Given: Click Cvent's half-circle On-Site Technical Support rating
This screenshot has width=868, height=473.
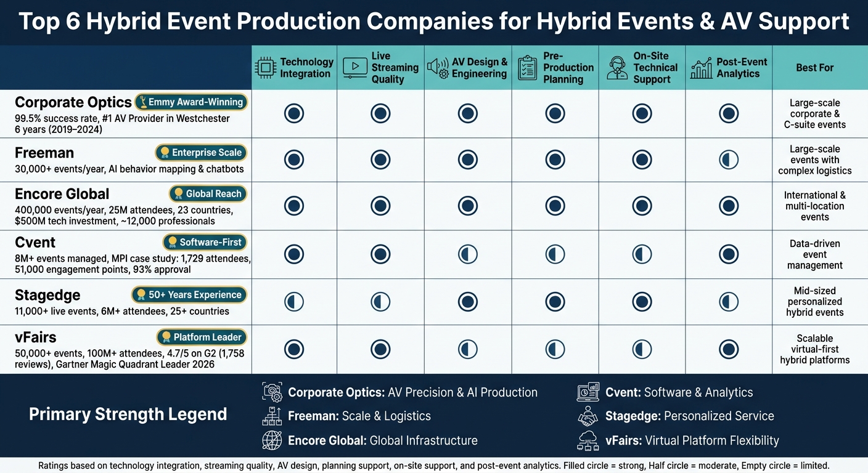Looking at the screenshot, I should [x=642, y=254].
